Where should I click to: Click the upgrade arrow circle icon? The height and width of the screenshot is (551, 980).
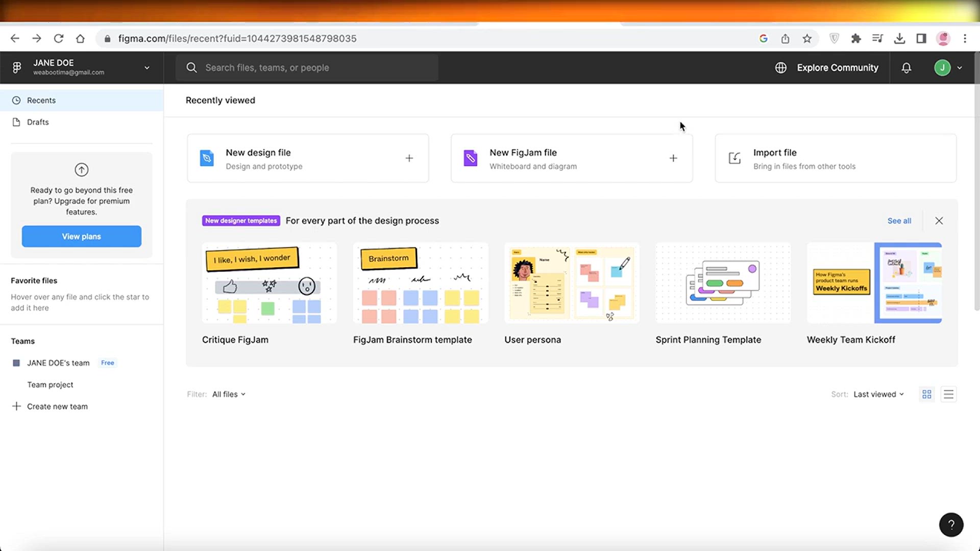(82, 169)
